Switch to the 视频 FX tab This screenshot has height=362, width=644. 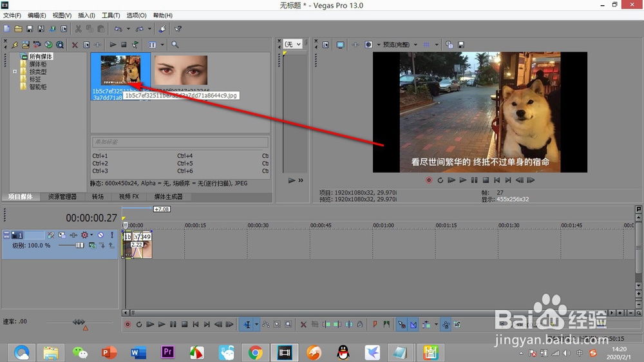129,197
